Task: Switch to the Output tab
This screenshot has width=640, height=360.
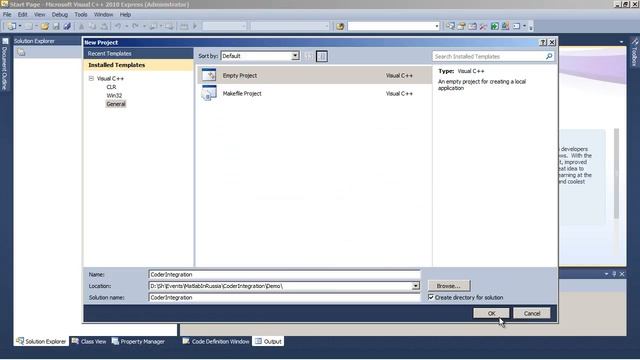Action: (268, 341)
